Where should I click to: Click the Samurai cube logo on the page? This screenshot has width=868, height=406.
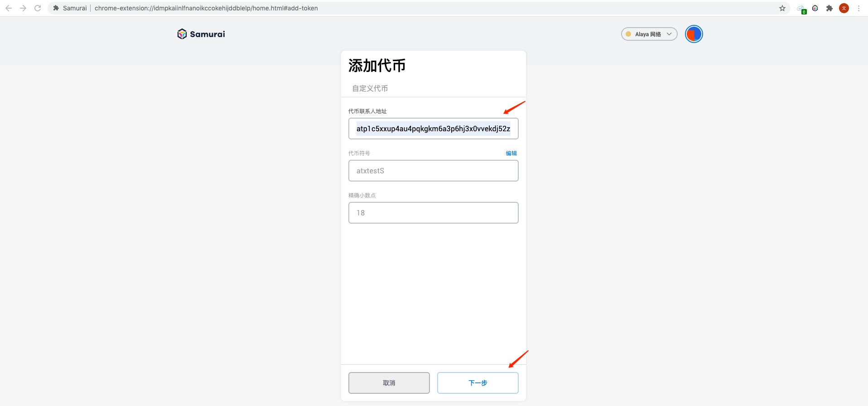click(x=182, y=34)
